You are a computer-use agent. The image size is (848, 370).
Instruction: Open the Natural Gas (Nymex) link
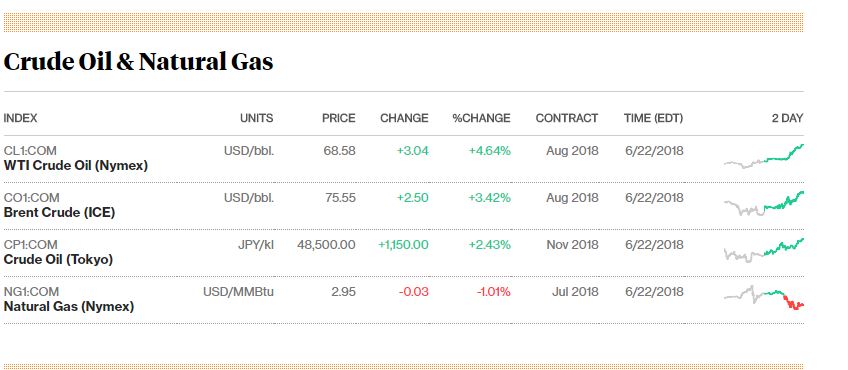tap(69, 307)
